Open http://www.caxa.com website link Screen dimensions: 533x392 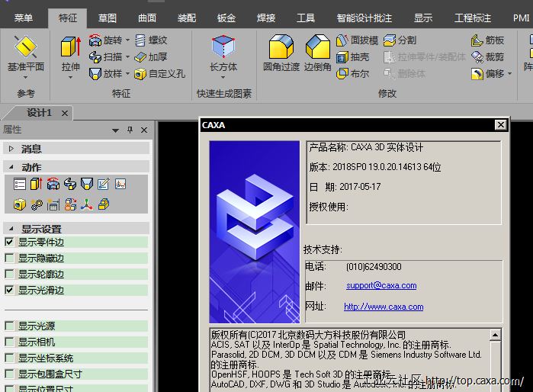[384, 307]
